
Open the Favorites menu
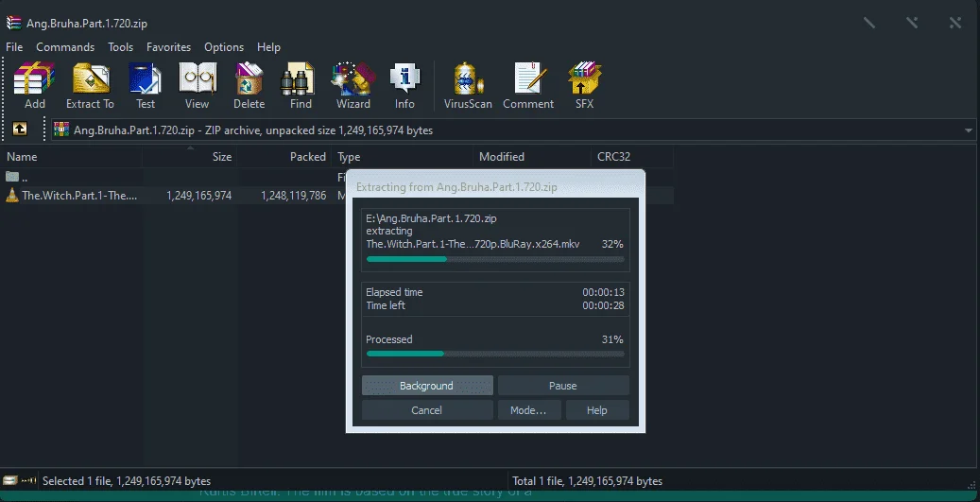coord(168,47)
